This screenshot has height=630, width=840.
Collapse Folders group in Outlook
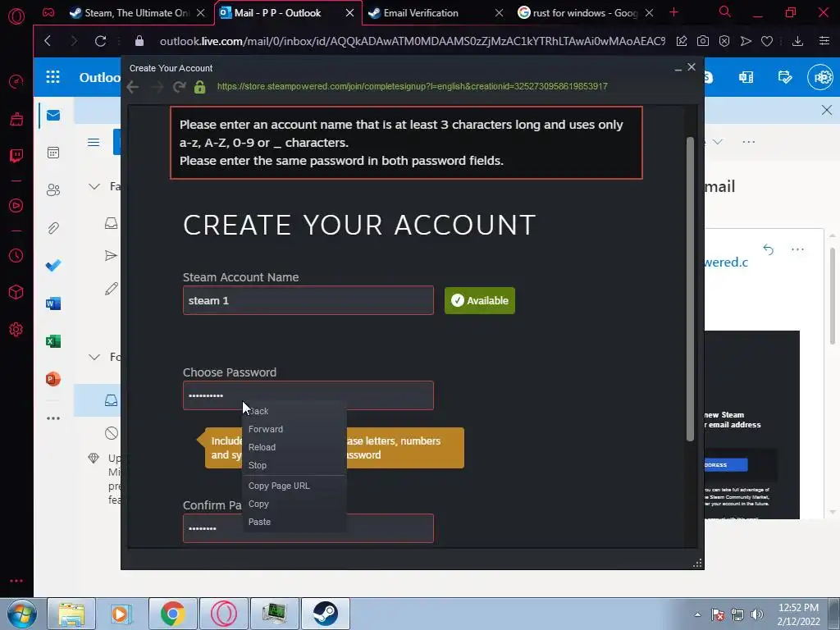tap(94, 357)
